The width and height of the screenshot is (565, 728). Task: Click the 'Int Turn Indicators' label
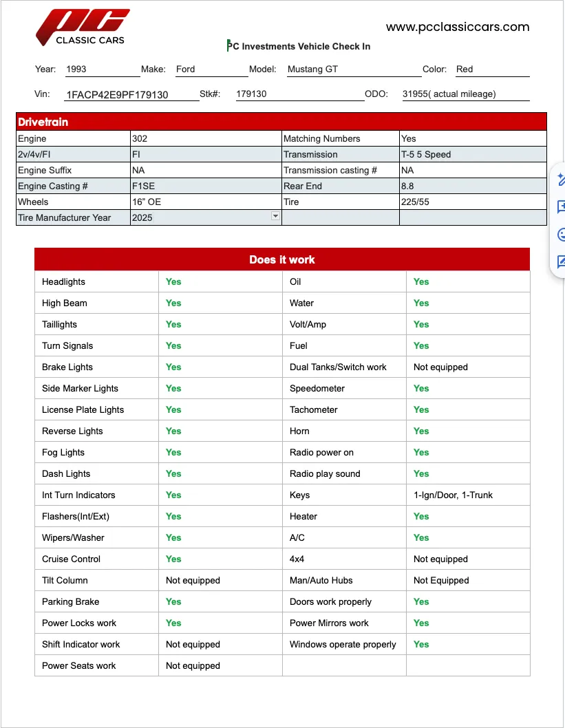pyautogui.click(x=78, y=495)
